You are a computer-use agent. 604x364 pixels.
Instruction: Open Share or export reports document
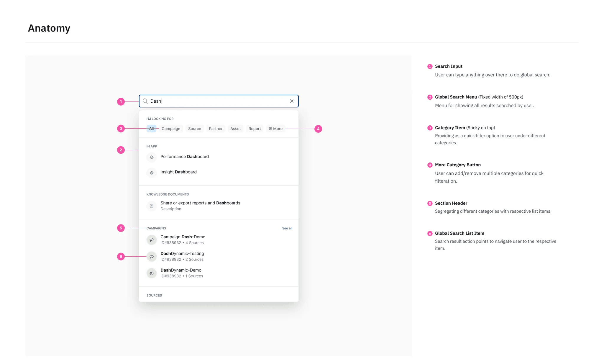[200, 203]
